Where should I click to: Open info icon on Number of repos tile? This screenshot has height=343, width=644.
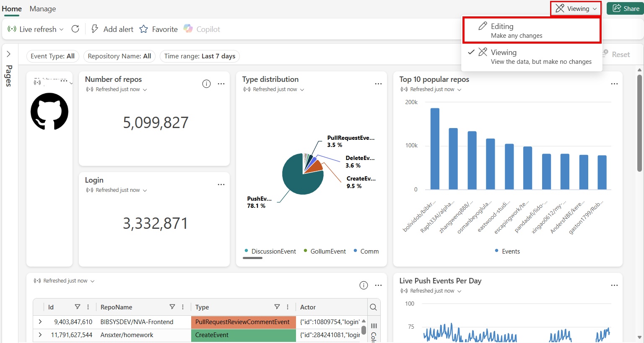coord(206,84)
